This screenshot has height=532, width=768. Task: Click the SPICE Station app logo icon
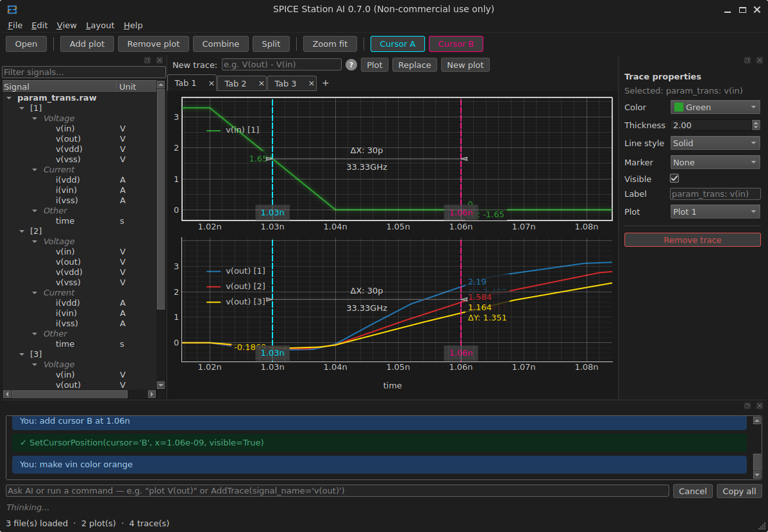tap(12, 10)
